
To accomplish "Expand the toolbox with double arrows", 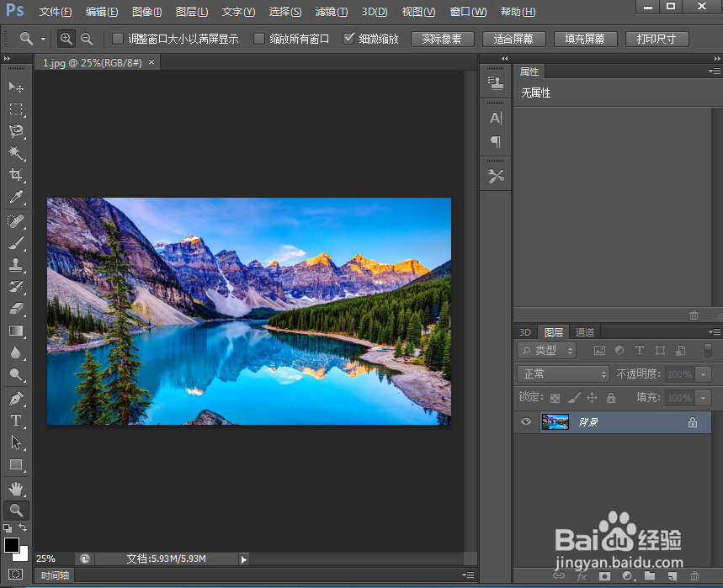I will click(7, 59).
